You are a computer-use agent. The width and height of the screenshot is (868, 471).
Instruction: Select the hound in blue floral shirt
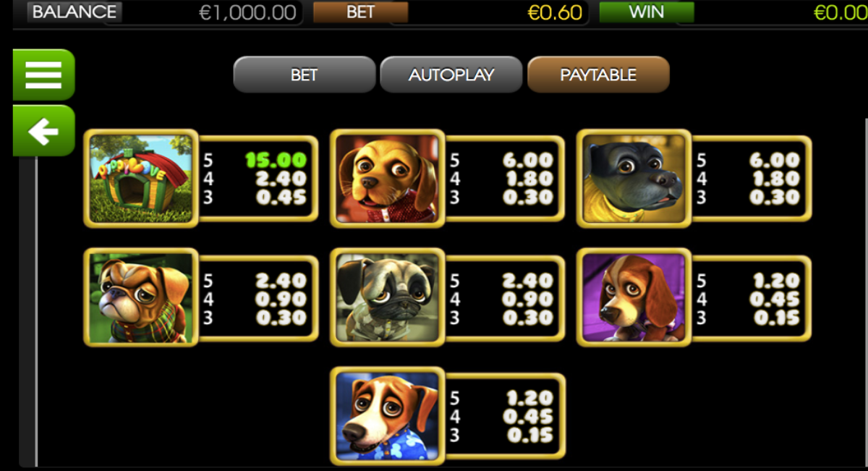pyautogui.click(x=387, y=415)
